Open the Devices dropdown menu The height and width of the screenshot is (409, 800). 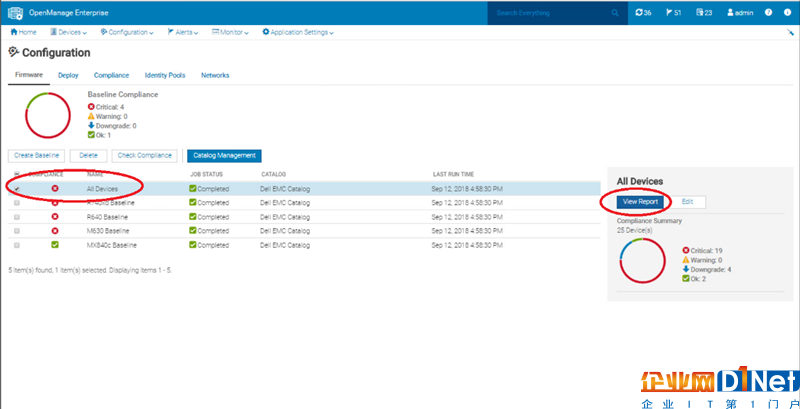pyautogui.click(x=68, y=32)
